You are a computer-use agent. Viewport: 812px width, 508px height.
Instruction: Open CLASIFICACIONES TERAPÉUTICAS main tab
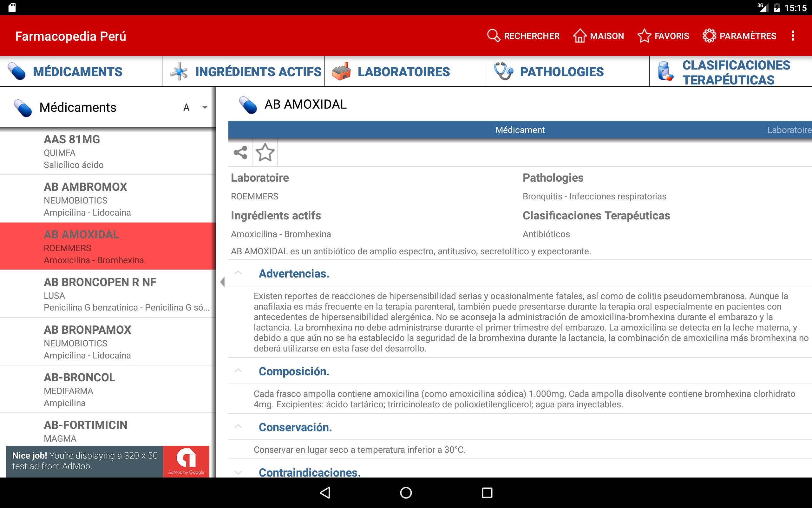click(731, 71)
